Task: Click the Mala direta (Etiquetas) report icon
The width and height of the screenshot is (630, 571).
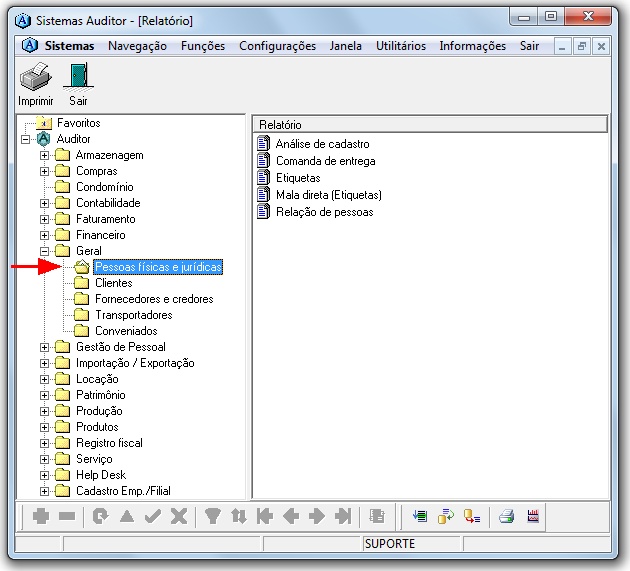Action: tap(264, 194)
